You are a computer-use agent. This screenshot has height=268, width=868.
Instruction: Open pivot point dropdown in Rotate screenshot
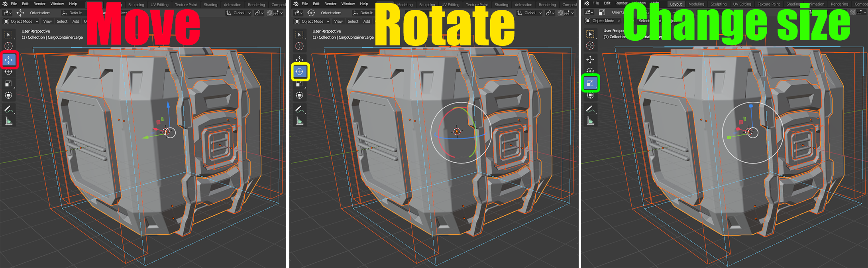(550, 13)
